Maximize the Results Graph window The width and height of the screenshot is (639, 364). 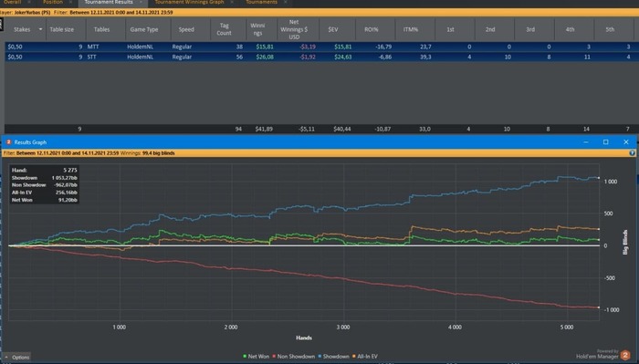[606, 142]
